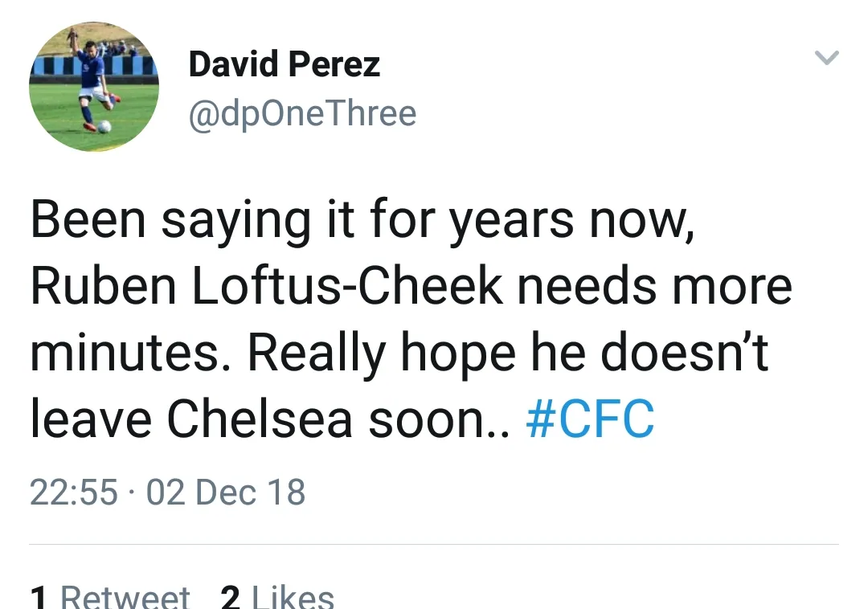Screen dimensions: 868x609
Task: Click the word "Chelsea" in the tweet
Action: tap(260, 420)
